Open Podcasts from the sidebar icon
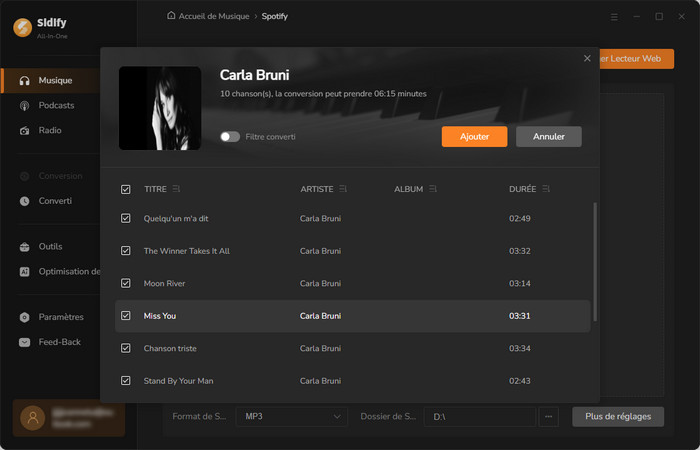This screenshot has width=700, height=450. (25, 105)
